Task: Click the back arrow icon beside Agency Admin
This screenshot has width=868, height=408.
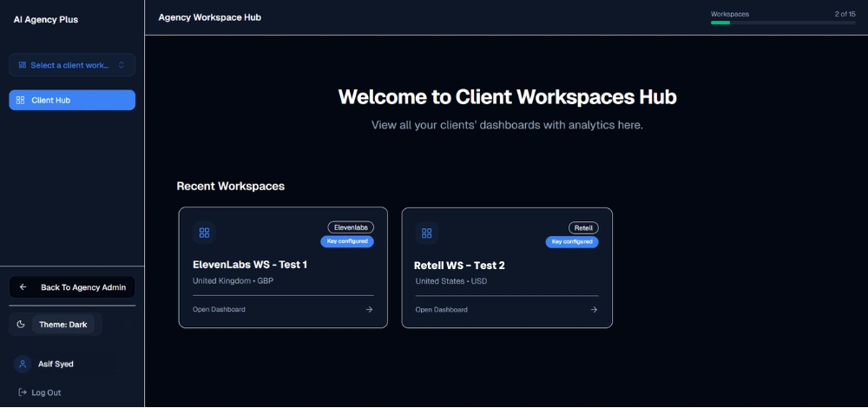Action: [x=23, y=287]
